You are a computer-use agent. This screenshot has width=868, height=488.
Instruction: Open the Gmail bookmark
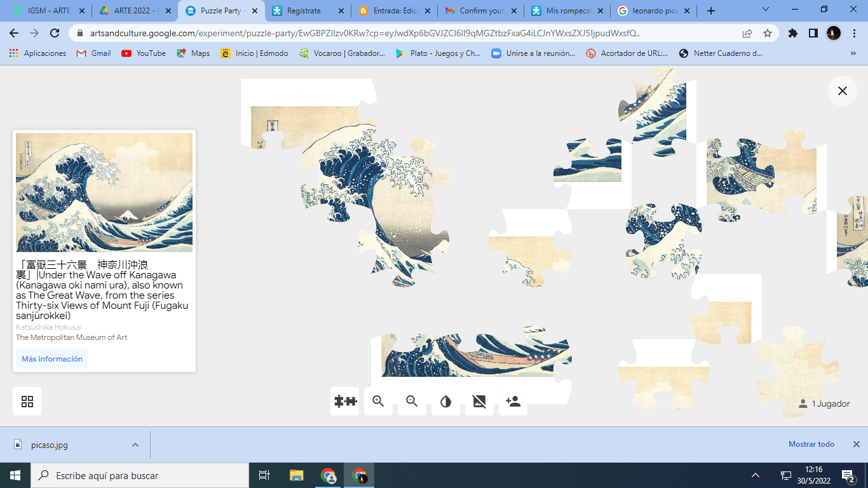(93, 53)
